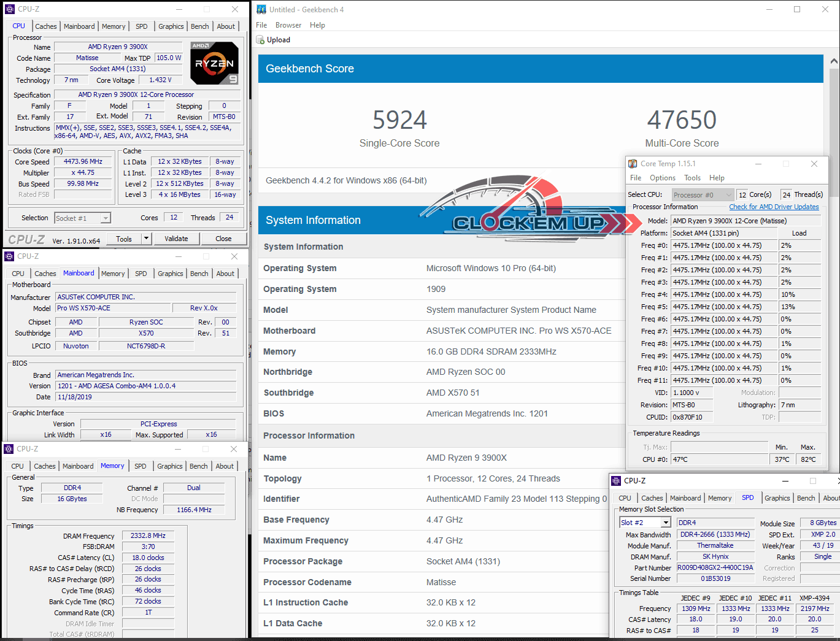This screenshot has height=641, width=840.
Task: Open the Options menu in Core Temp
Action: 662,178
